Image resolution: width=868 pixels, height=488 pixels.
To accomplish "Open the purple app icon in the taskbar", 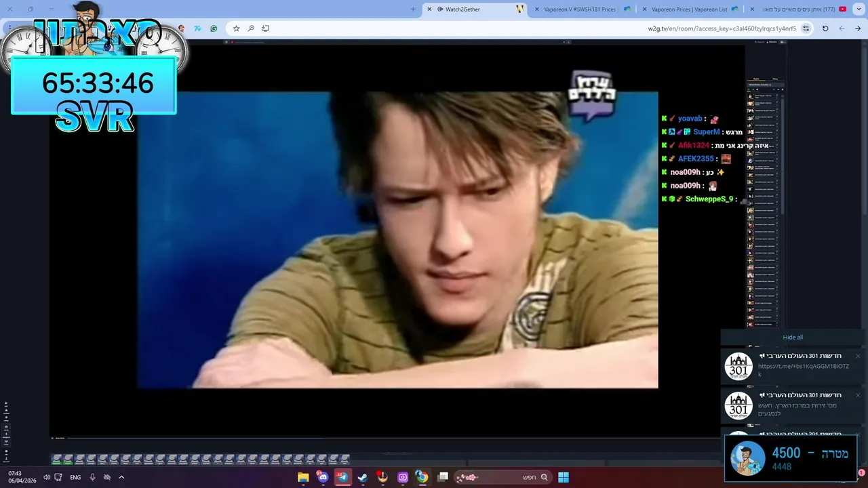I will tap(403, 477).
